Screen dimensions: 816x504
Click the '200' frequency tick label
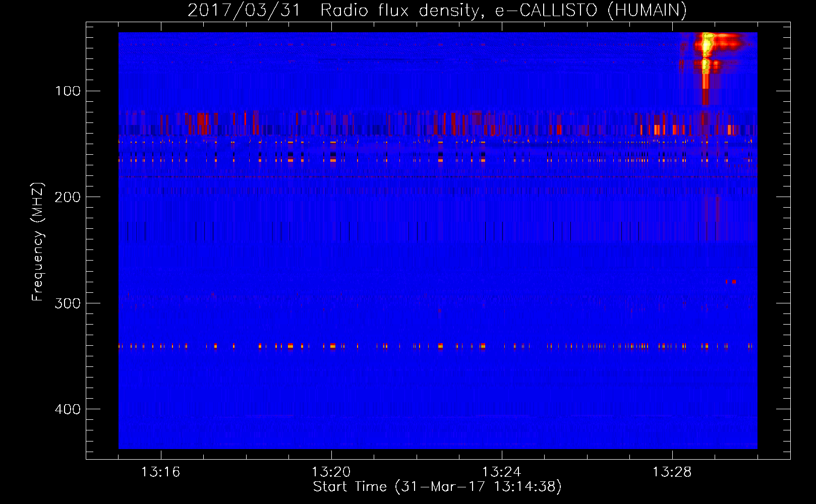tap(68, 197)
